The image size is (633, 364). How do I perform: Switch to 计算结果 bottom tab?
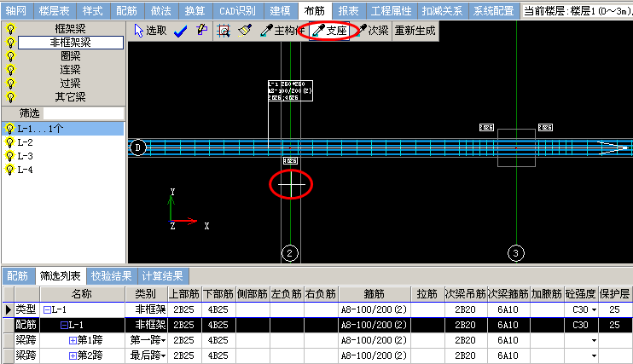click(163, 276)
